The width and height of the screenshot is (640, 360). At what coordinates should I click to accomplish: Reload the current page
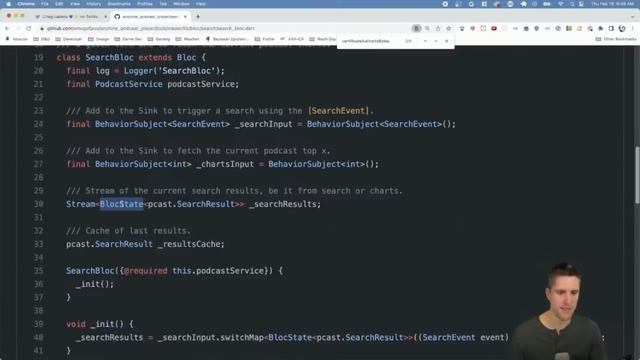click(x=29, y=28)
